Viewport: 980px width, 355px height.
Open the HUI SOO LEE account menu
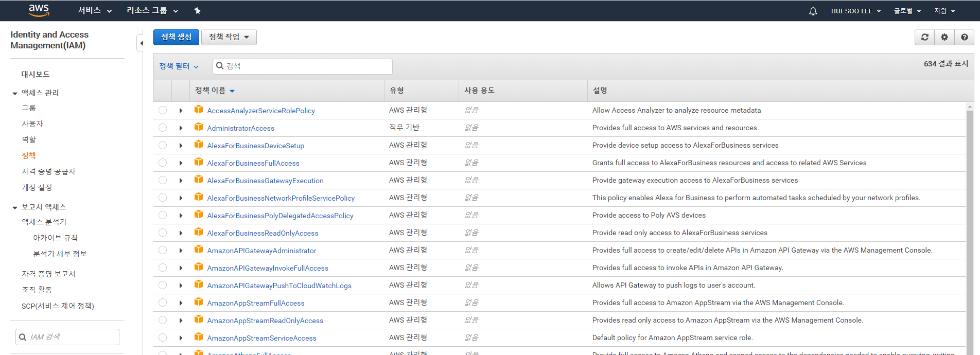(856, 11)
